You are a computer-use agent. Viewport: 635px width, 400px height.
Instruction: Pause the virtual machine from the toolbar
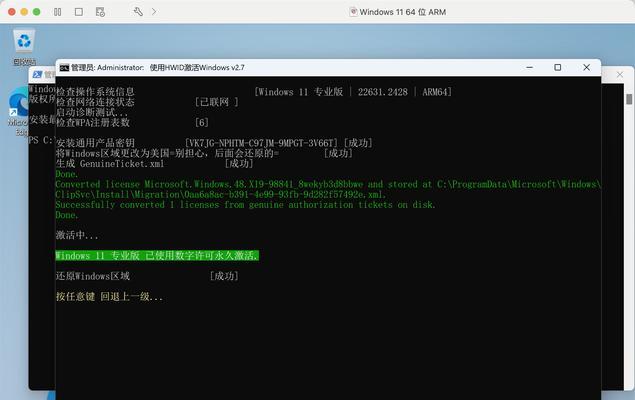coord(58,12)
